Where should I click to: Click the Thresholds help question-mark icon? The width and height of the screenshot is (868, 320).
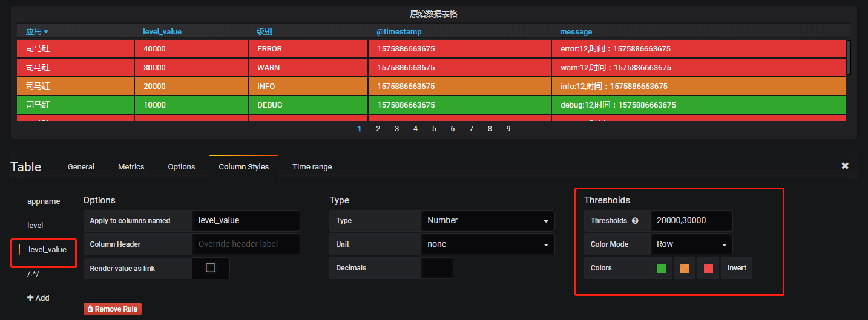pos(635,221)
